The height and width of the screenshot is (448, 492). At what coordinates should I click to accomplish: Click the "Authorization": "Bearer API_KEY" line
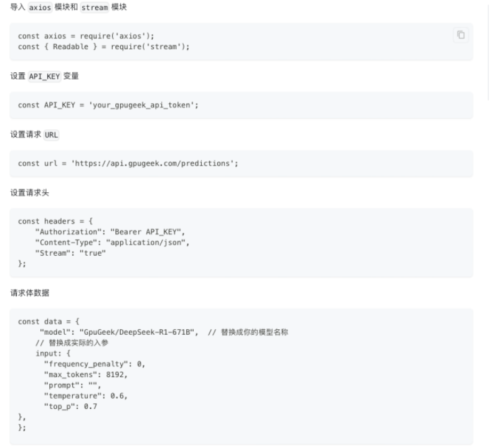tap(110, 232)
